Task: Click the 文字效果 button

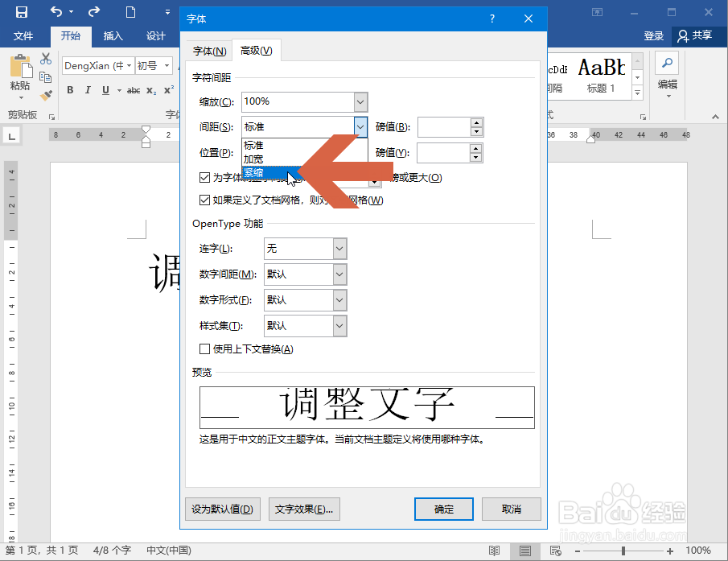Action: 304,509
